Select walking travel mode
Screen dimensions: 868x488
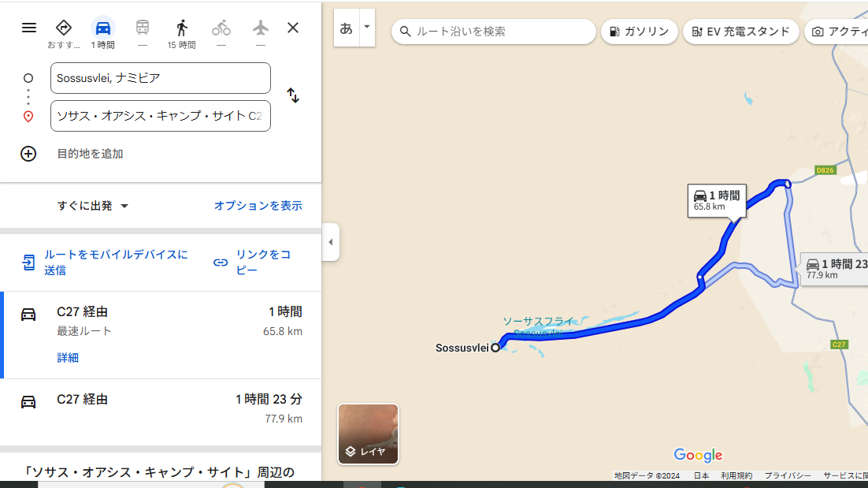[182, 28]
